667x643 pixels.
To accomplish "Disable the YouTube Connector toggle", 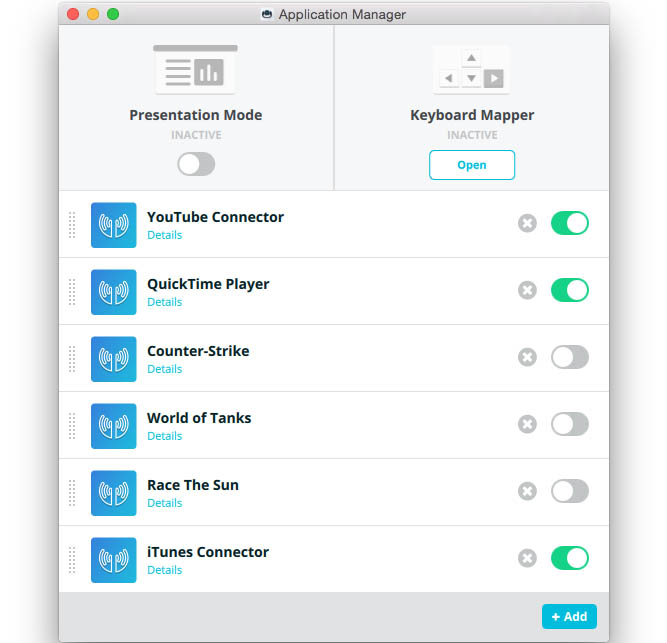I will point(570,223).
